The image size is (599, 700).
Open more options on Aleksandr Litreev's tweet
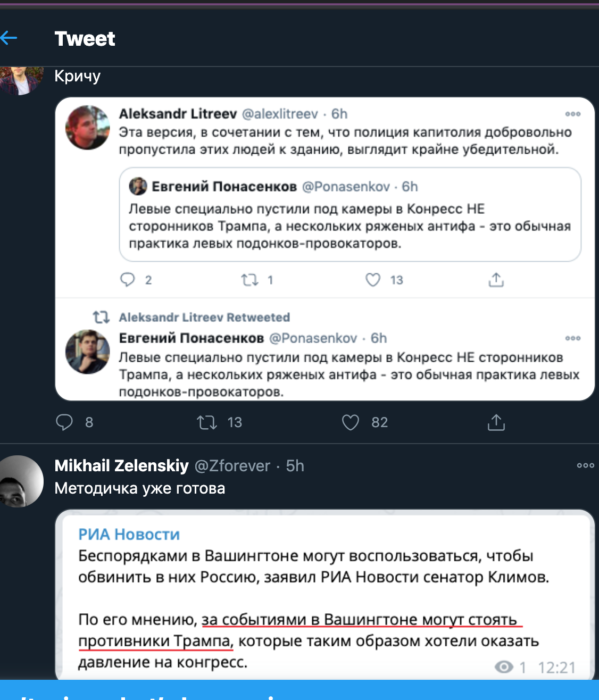click(x=572, y=114)
